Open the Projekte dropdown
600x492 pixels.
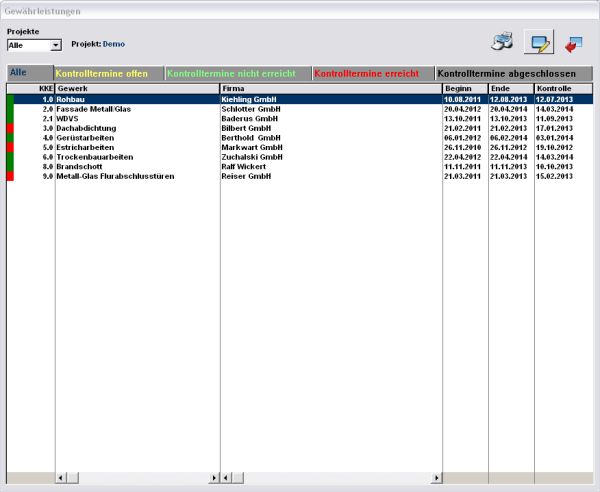56,45
